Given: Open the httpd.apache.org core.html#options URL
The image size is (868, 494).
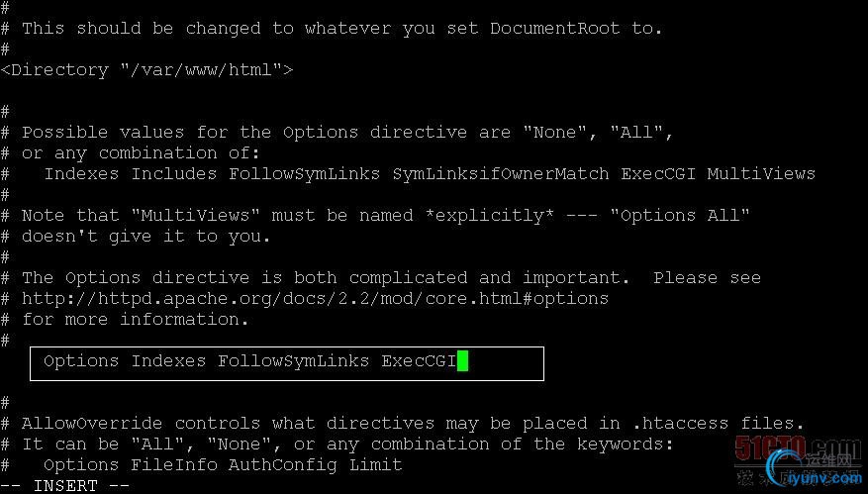Looking at the screenshot, I should tap(315, 298).
